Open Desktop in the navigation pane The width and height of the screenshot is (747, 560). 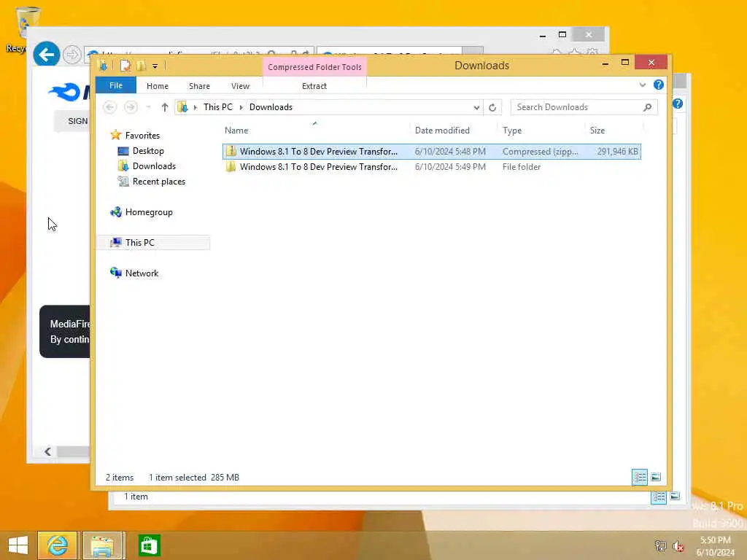(x=148, y=151)
